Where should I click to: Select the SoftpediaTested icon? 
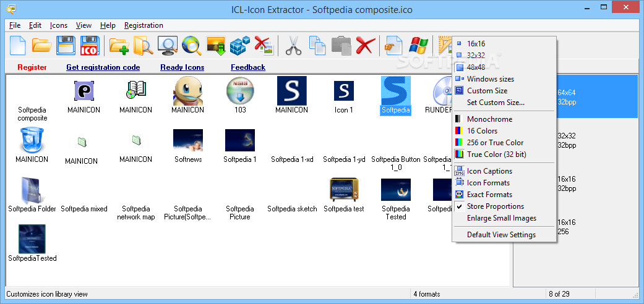click(32, 239)
